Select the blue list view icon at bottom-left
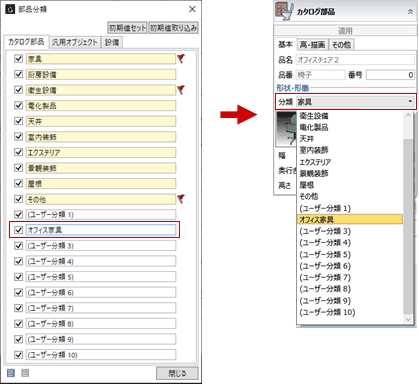Screen dimensions: 419x384 [x=11, y=373]
